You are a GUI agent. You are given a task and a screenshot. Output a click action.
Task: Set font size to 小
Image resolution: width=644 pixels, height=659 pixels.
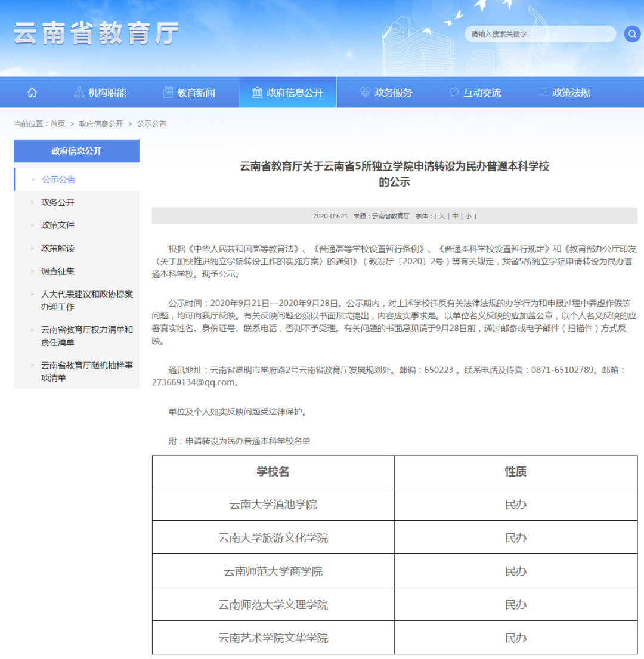point(469,216)
